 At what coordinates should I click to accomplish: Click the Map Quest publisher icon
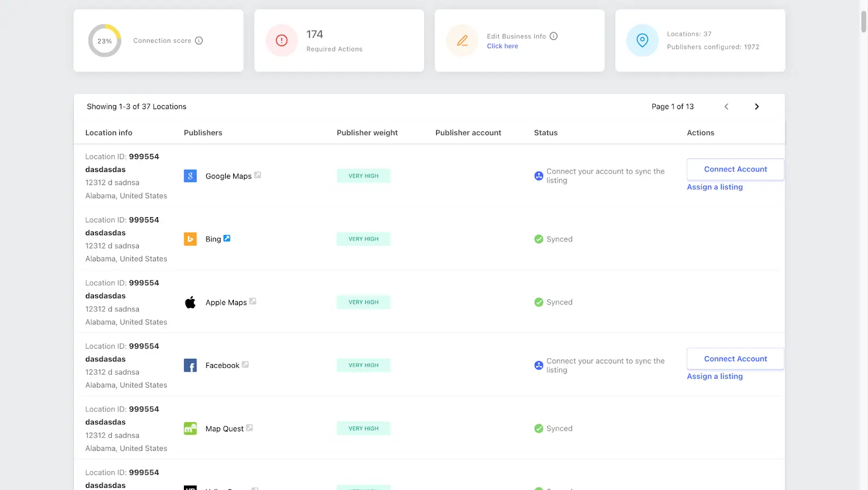190,429
